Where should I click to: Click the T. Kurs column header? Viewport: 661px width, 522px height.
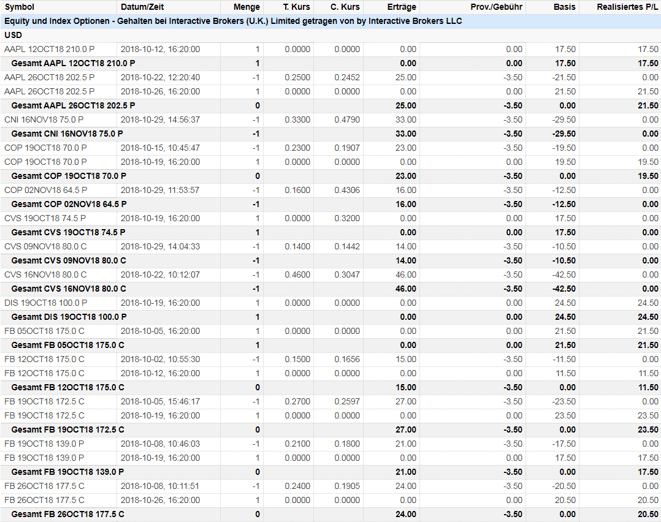click(296, 7)
